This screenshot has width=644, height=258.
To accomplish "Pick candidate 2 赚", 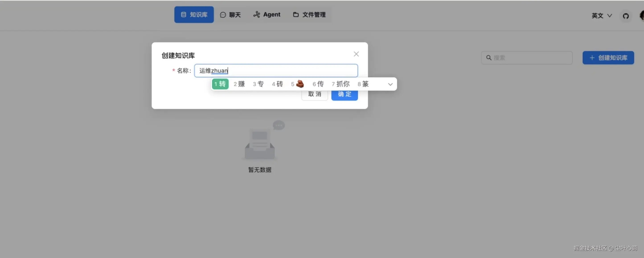I will tap(239, 84).
